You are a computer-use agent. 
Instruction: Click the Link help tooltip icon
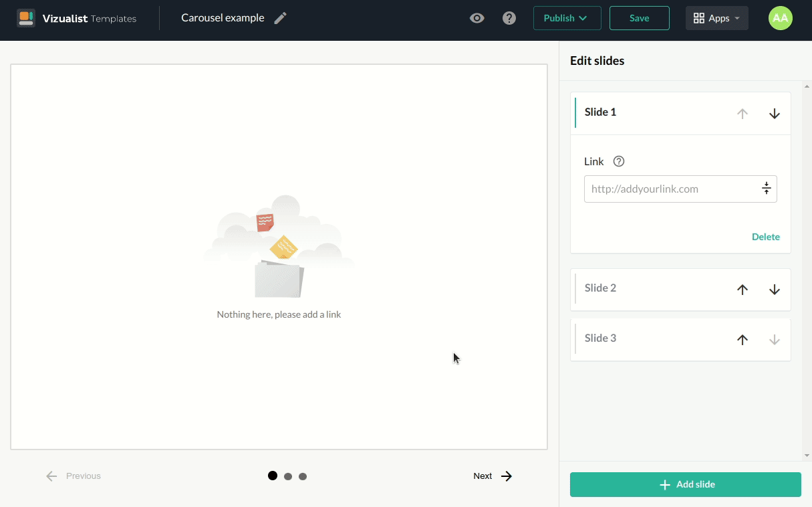(619, 161)
